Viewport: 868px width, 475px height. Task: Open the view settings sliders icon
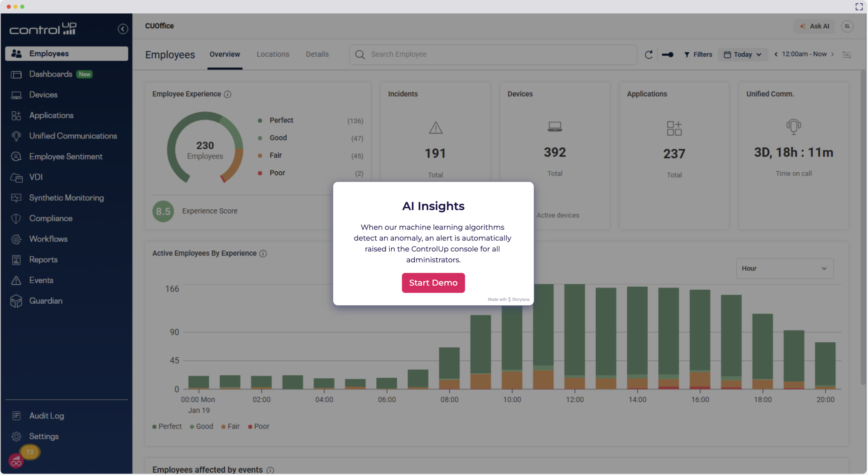coord(847,55)
